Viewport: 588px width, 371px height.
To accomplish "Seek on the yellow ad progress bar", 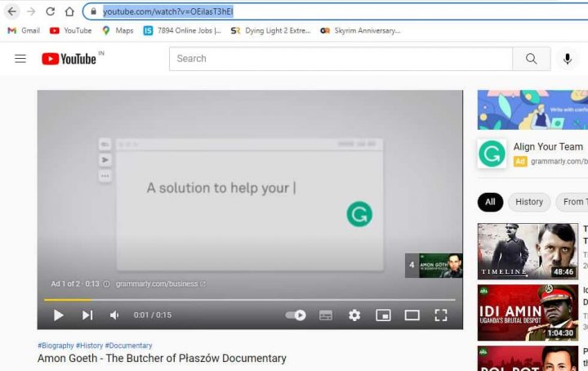I will click(250, 300).
